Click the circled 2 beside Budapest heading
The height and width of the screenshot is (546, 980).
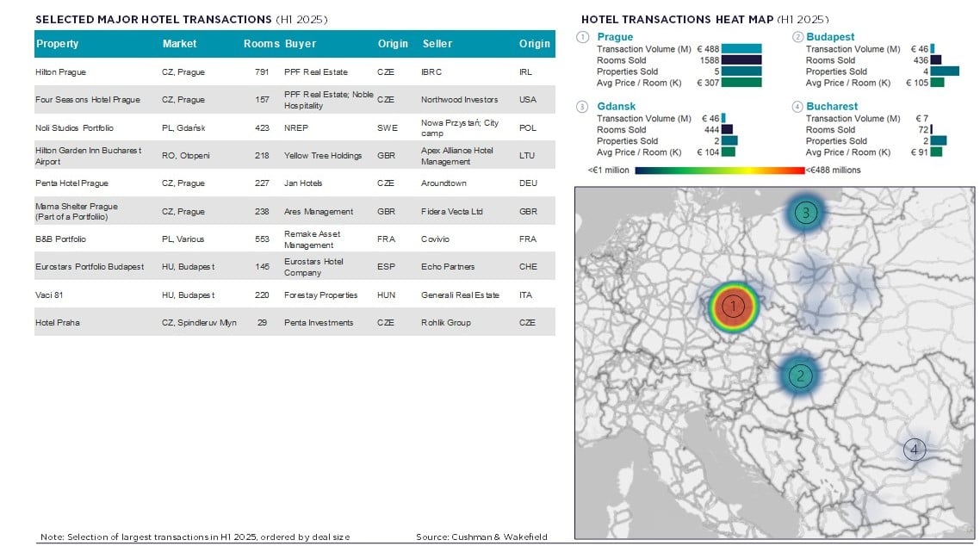click(797, 37)
